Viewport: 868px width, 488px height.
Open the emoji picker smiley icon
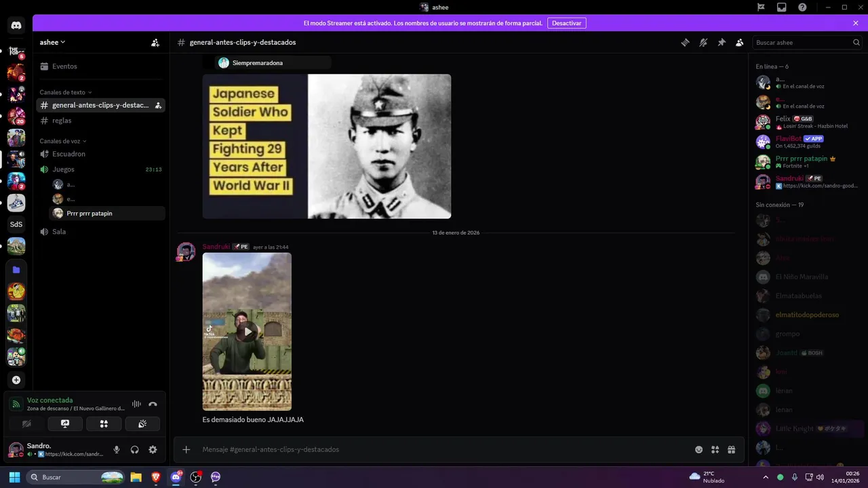pyautogui.click(x=699, y=449)
